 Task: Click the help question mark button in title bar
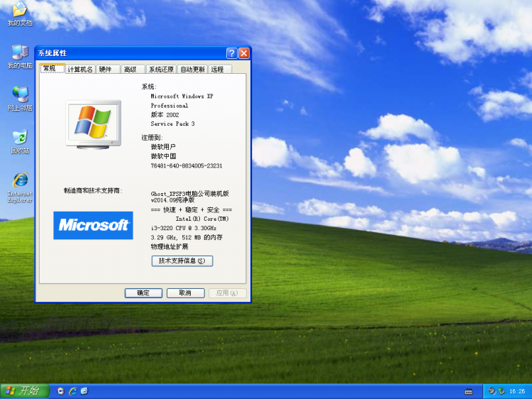coord(232,53)
